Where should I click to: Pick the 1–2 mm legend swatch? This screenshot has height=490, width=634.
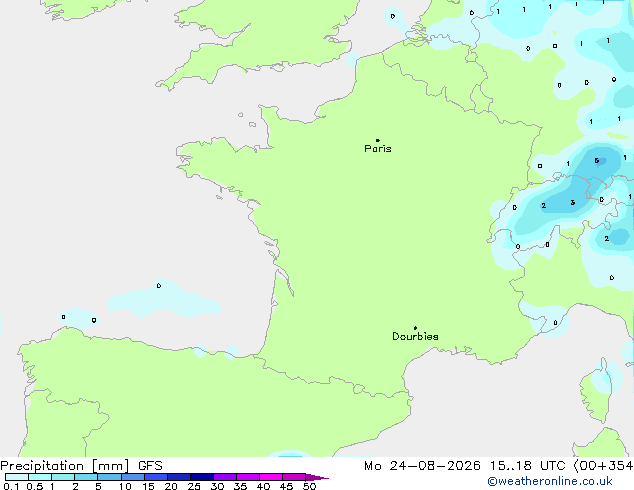tap(63, 477)
